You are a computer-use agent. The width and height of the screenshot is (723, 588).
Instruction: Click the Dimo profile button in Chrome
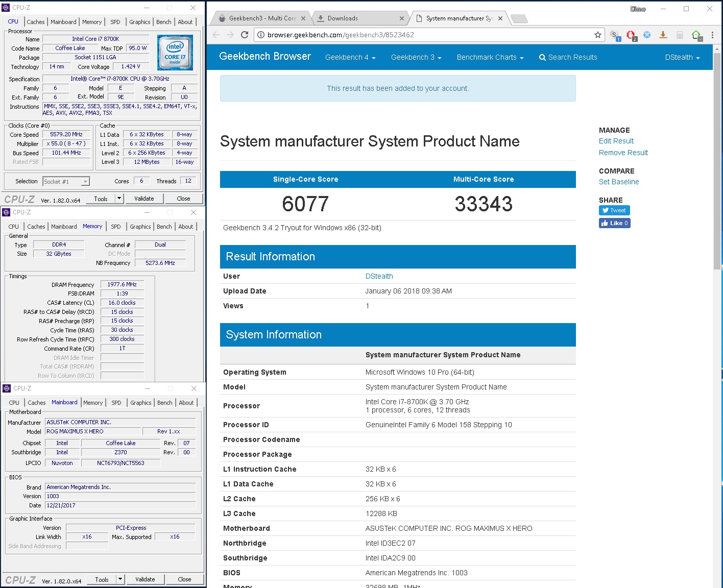[x=638, y=9]
